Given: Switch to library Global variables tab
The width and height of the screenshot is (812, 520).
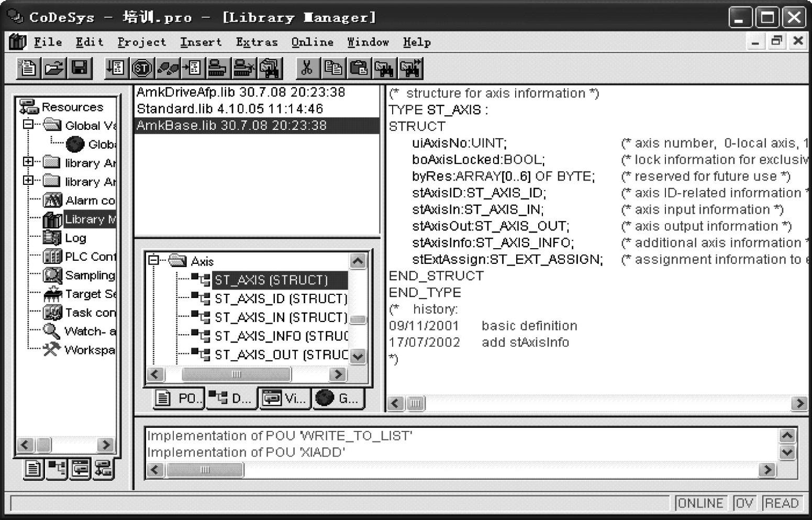Looking at the screenshot, I should pos(338,399).
